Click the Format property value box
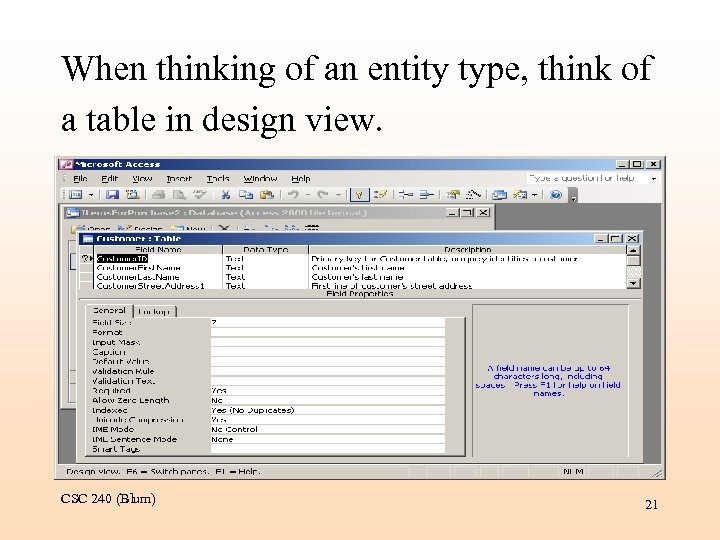 327,332
